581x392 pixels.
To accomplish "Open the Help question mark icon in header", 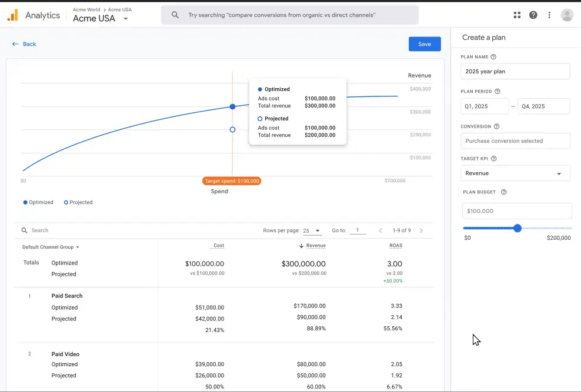I will [533, 15].
